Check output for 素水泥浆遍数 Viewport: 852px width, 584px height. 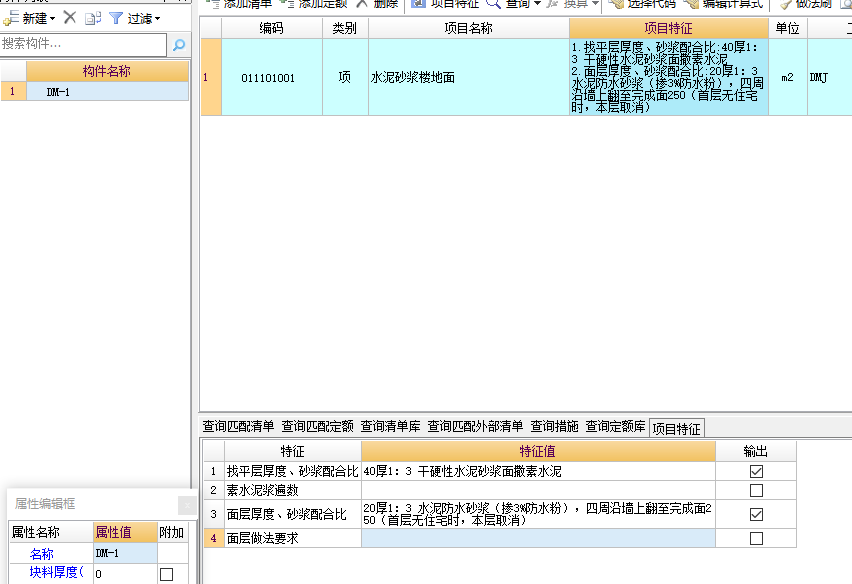(756, 491)
